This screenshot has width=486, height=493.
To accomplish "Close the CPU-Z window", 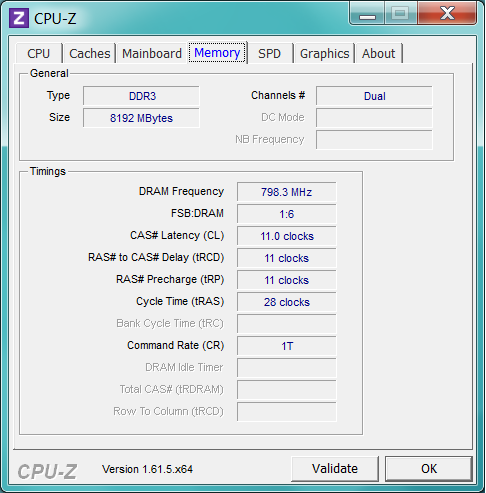I will [x=447, y=13].
